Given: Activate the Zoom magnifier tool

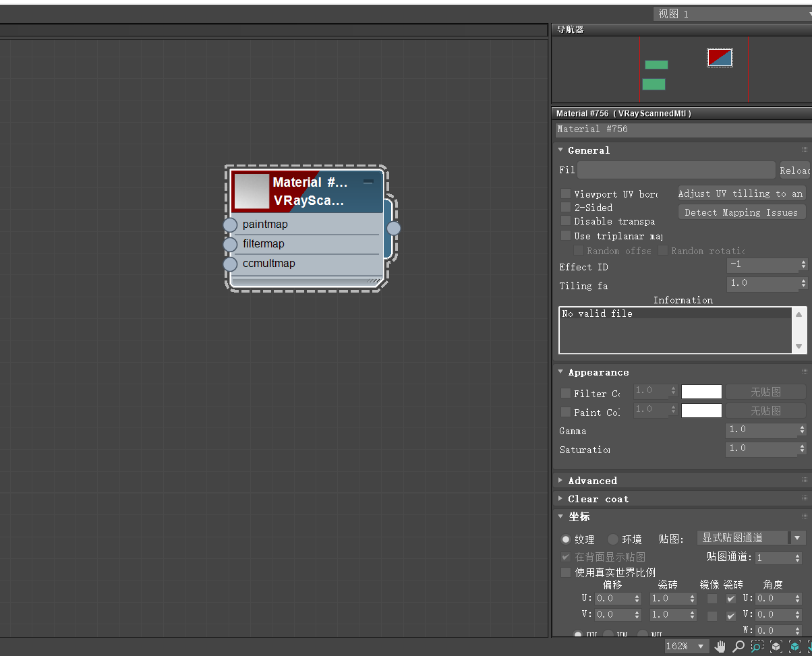Looking at the screenshot, I should [738, 647].
